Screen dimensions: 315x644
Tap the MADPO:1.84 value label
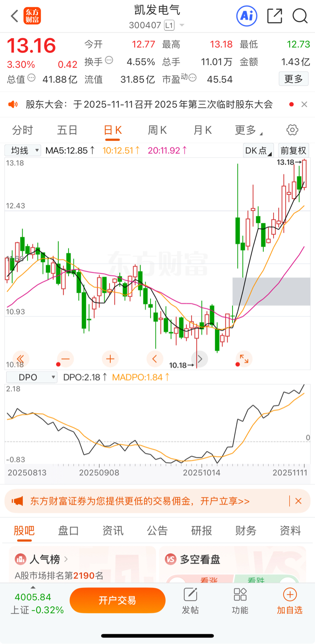(141, 377)
